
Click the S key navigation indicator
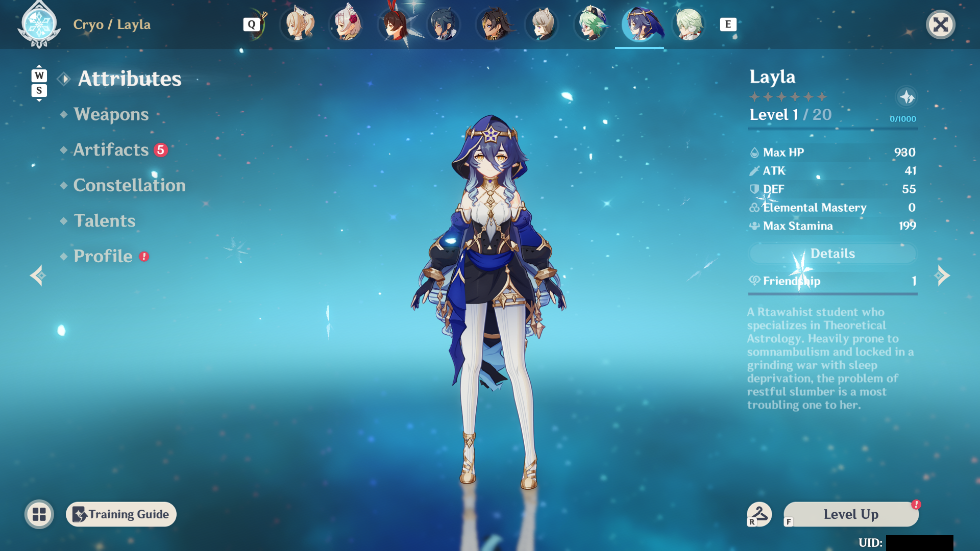[39, 90]
